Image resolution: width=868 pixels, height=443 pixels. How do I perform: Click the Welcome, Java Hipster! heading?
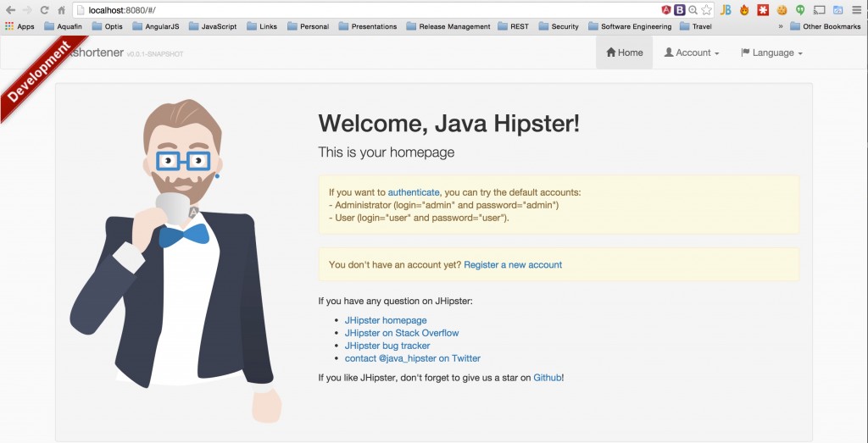449,123
